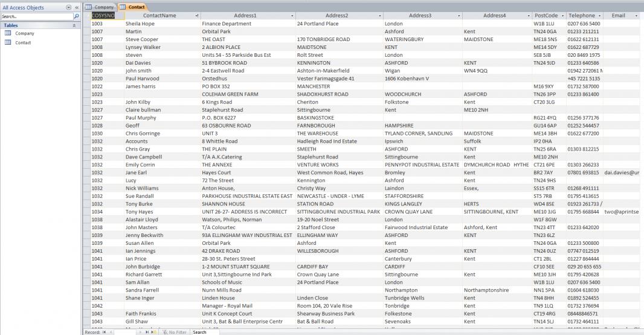Select the 'PO BOX 352' cell

click(248, 86)
